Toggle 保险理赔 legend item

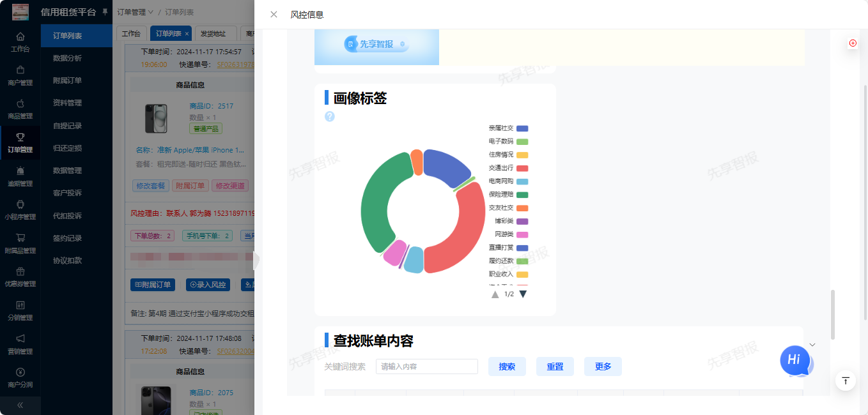coord(508,195)
